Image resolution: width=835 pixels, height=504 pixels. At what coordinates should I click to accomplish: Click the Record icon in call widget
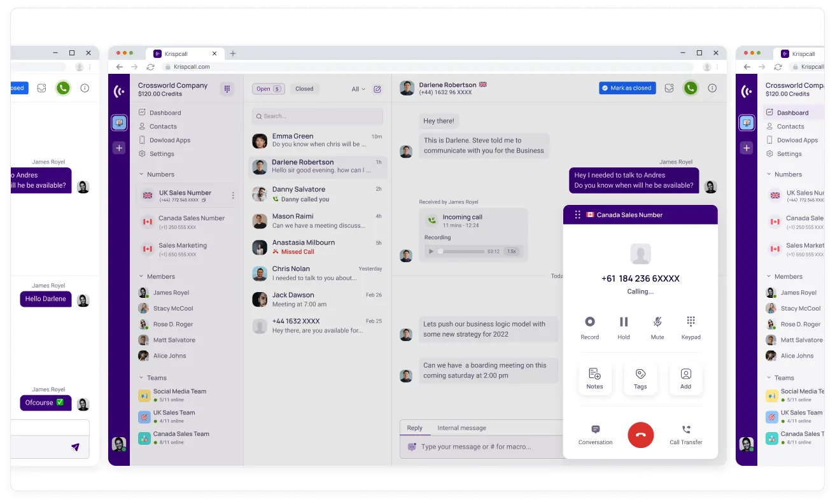(x=590, y=322)
